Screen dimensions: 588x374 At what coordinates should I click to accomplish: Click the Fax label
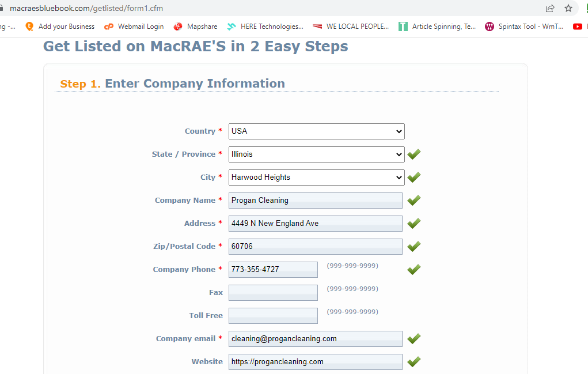point(216,293)
